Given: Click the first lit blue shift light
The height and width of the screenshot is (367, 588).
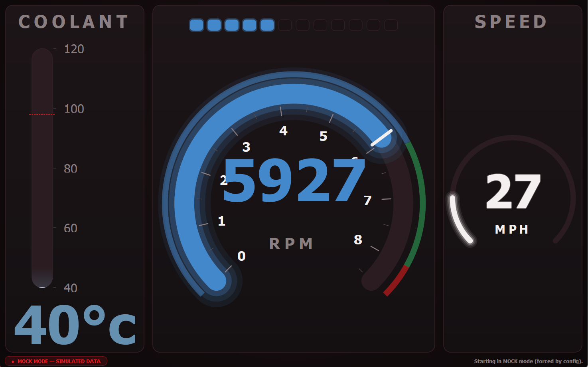Looking at the screenshot, I should tap(196, 25).
